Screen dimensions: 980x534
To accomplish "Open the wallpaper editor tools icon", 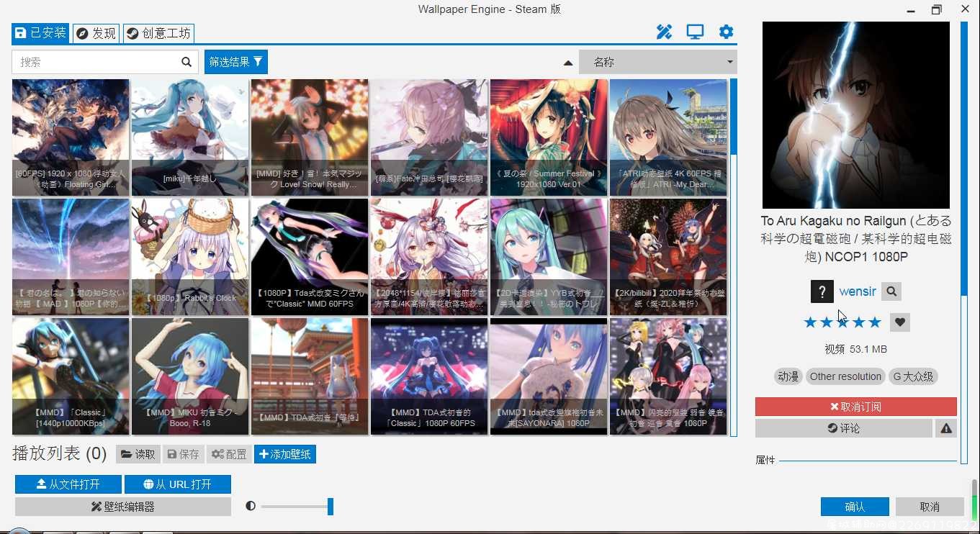I will click(664, 32).
